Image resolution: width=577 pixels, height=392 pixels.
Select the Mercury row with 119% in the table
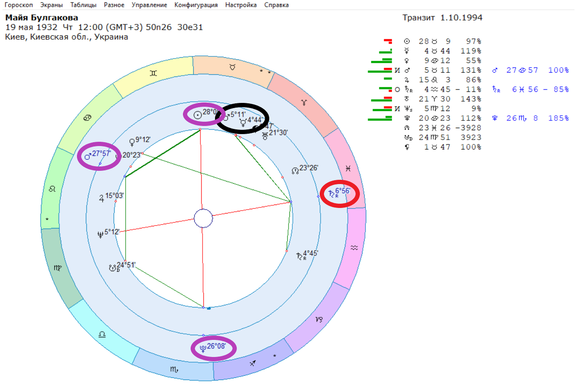click(443, 51)
